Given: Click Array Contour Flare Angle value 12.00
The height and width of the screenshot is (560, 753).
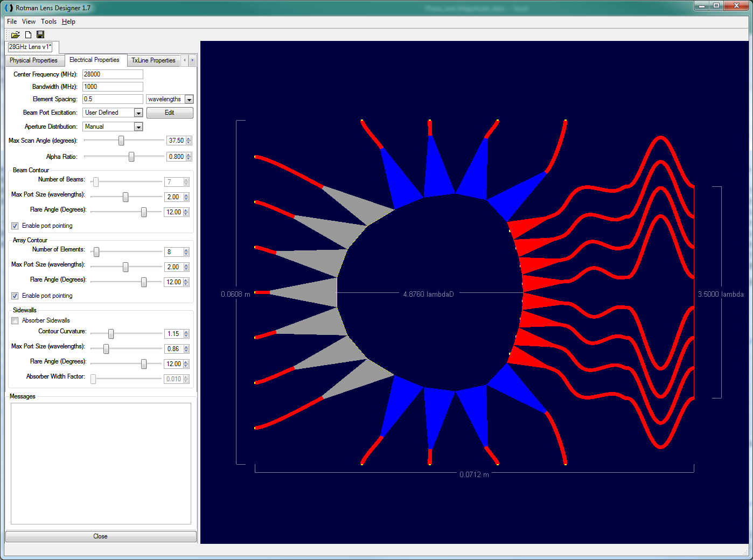Looking at the screenshot, I should pos(173,282).
